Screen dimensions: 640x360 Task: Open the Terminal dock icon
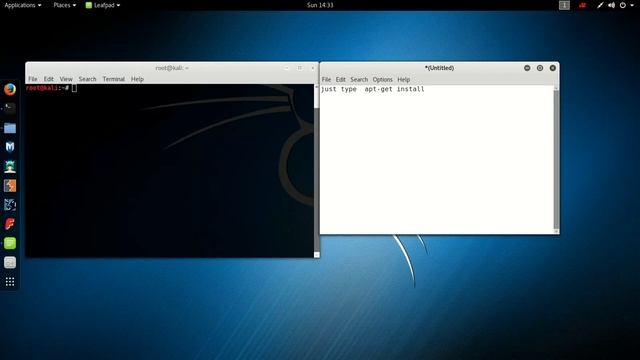(10, 108)
